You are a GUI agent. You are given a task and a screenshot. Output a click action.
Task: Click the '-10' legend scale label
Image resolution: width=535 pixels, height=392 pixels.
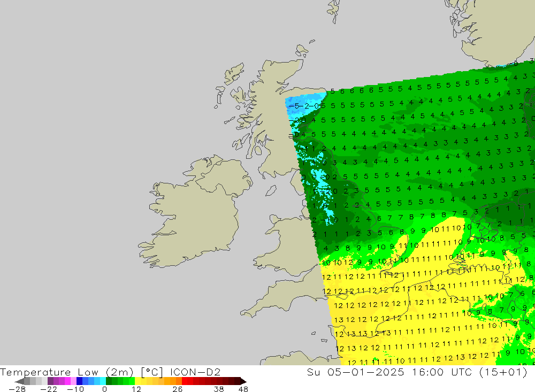coord(75,389)
